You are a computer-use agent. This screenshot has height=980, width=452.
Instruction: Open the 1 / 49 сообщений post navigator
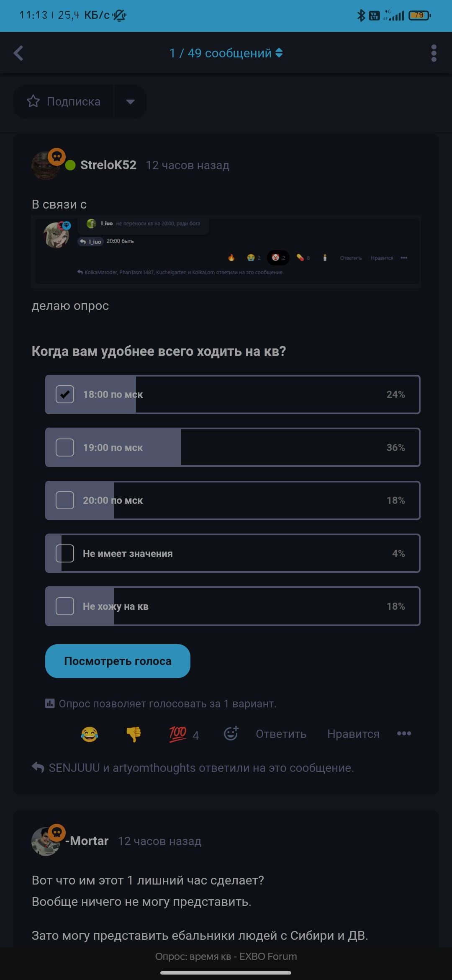(226, 53)
